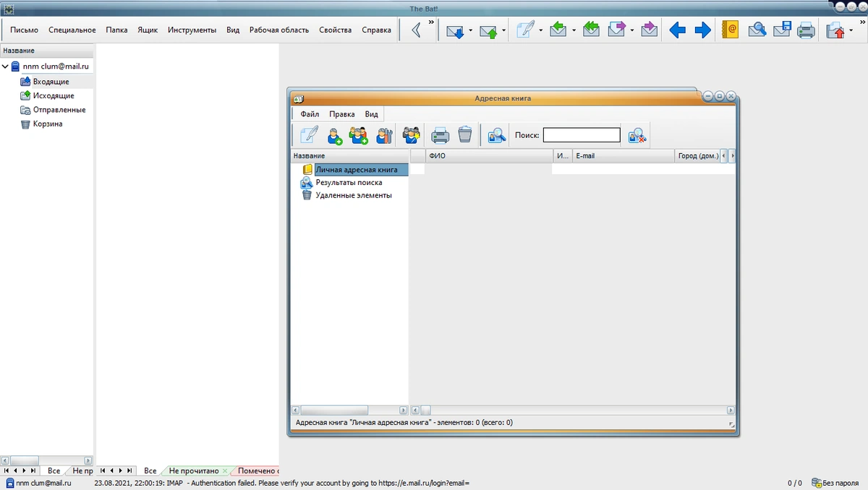The image size is (868, 490).
Task: Click the folder pane horizontal scrollbar
Action: click(x=47, y=460)
